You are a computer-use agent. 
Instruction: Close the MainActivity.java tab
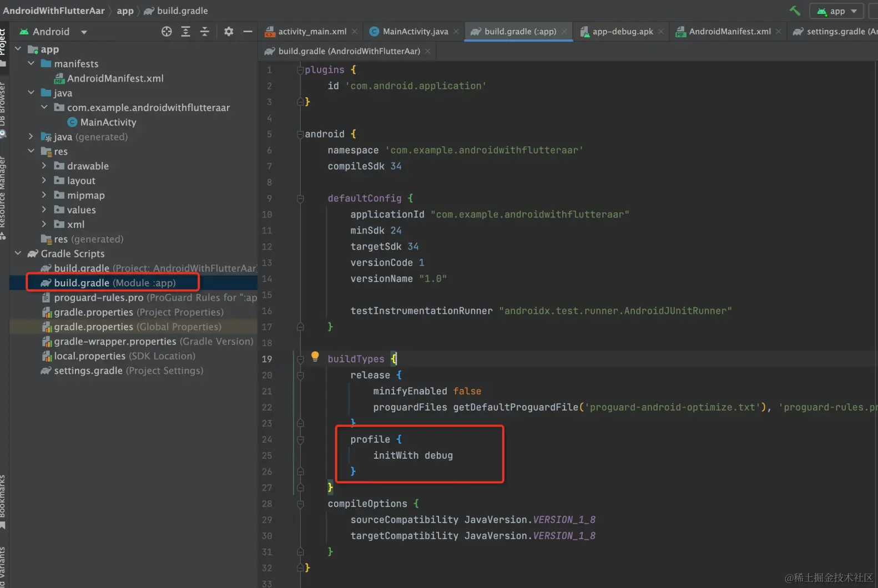click(x=456, y=32)
